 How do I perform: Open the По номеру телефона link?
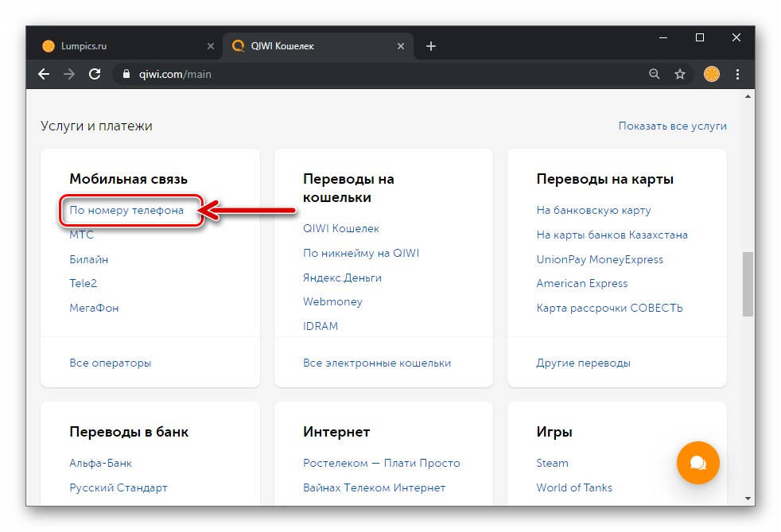[126, 211]
